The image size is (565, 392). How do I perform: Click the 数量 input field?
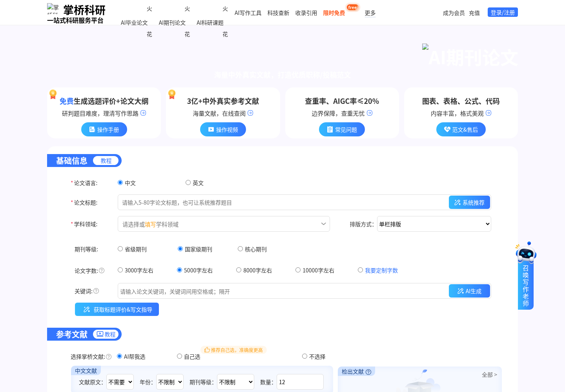pyautogui.click(x=300, y=382)
